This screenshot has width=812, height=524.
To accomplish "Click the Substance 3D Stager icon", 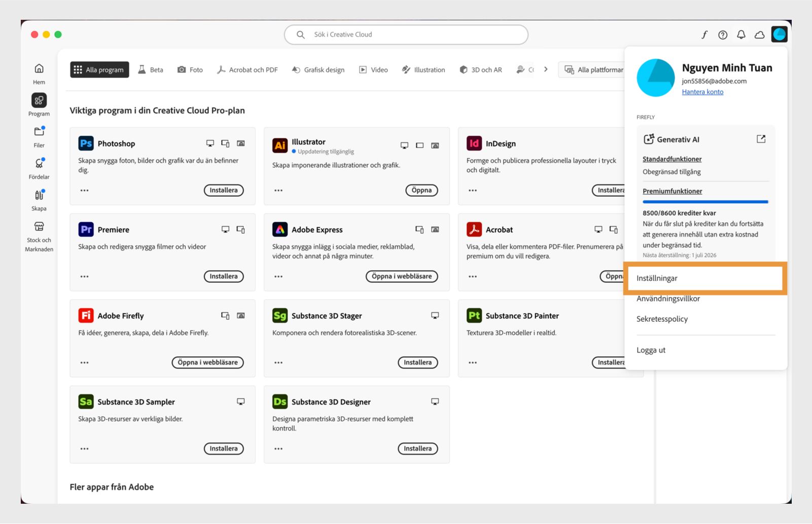I will tap(280, 316).
